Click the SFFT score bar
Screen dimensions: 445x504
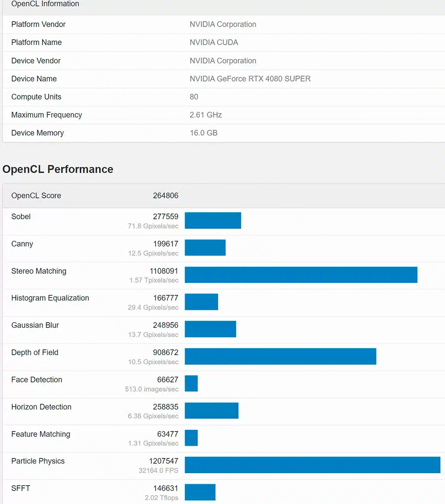tap(200, 492)
